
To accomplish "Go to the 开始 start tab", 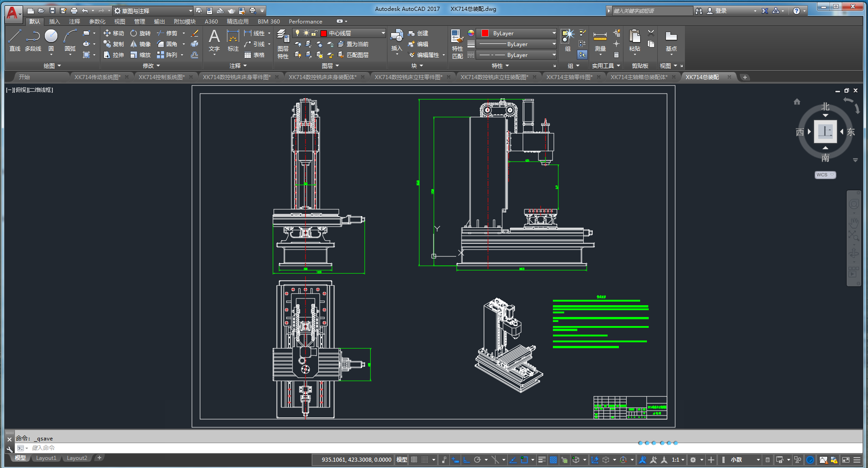I will [24, 77].
